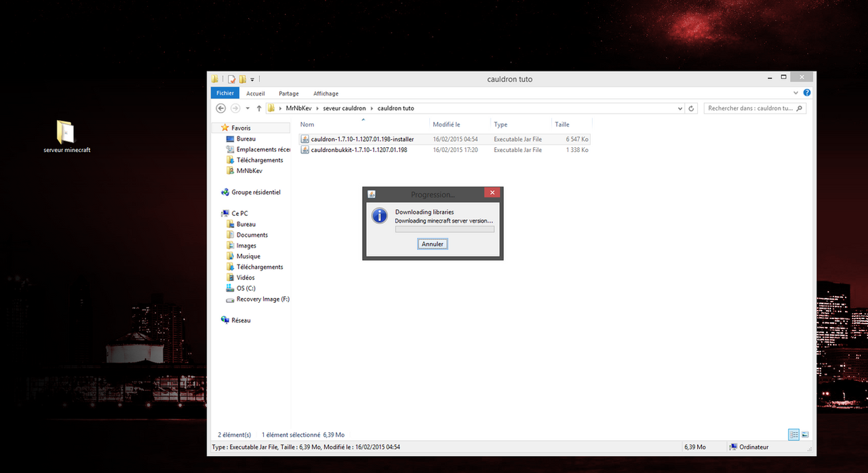Go up one folder level

259,108
